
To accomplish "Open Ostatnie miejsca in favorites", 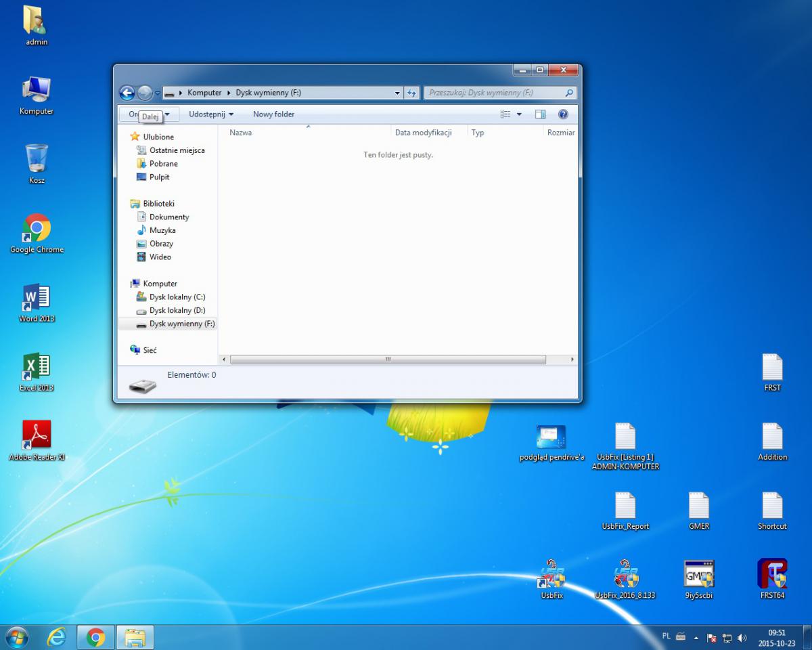I will click(177, 150).
